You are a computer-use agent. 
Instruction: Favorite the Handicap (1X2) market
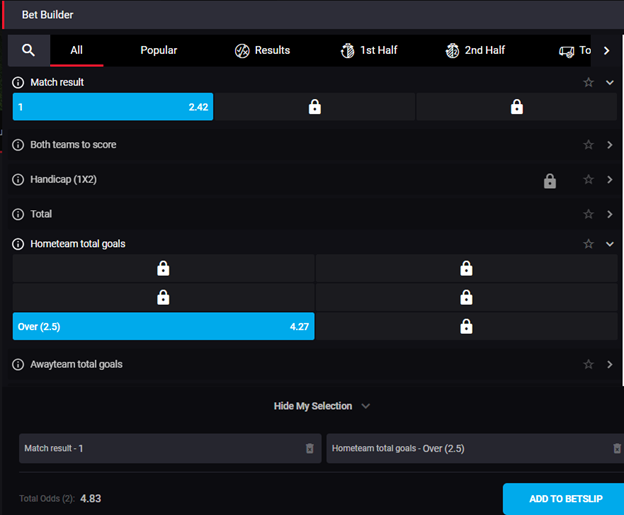click(588, 179)
